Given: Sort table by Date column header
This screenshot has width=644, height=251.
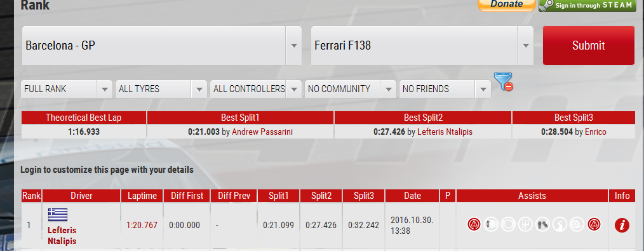Looking at the screenshot, I should point(412,196).
